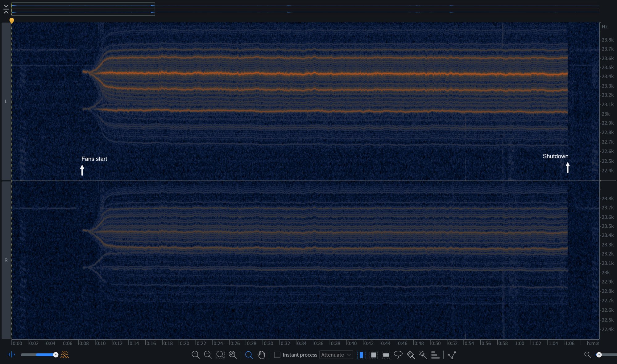This screenshot has width=617, height=364.
Task: Click the orange playhead marker
Action: tap(12, 21)
